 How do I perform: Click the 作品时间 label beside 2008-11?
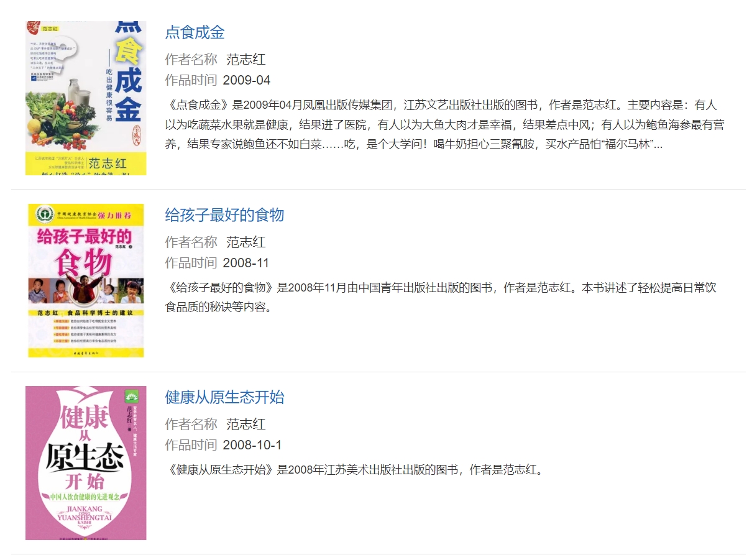(191, 263)
